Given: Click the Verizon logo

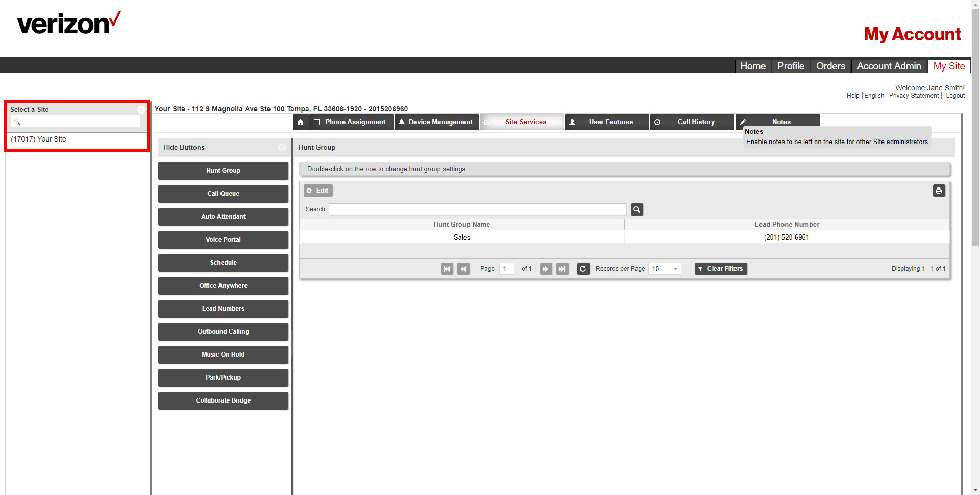Looking at the screenshot, I should (x=69, y=23).
